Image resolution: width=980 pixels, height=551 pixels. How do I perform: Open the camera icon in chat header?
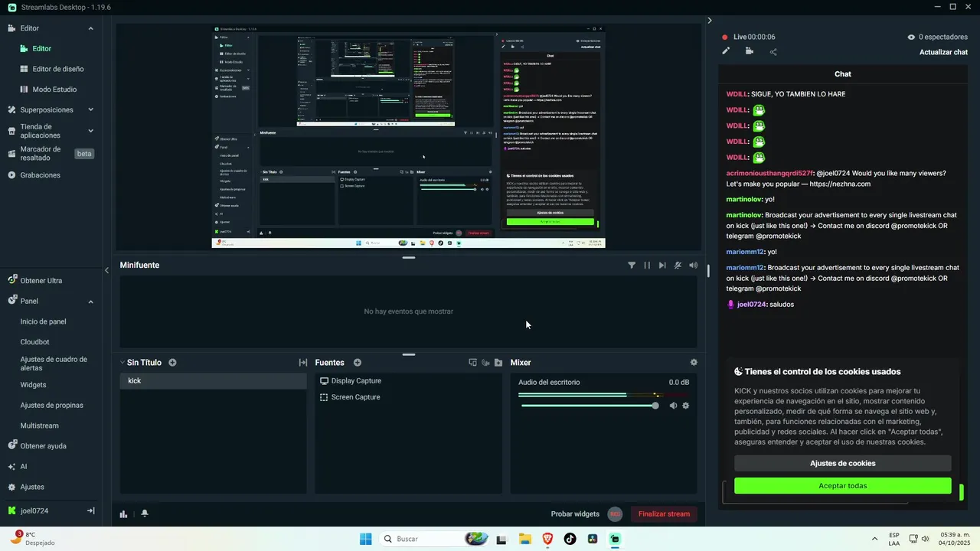click(750, 51)
